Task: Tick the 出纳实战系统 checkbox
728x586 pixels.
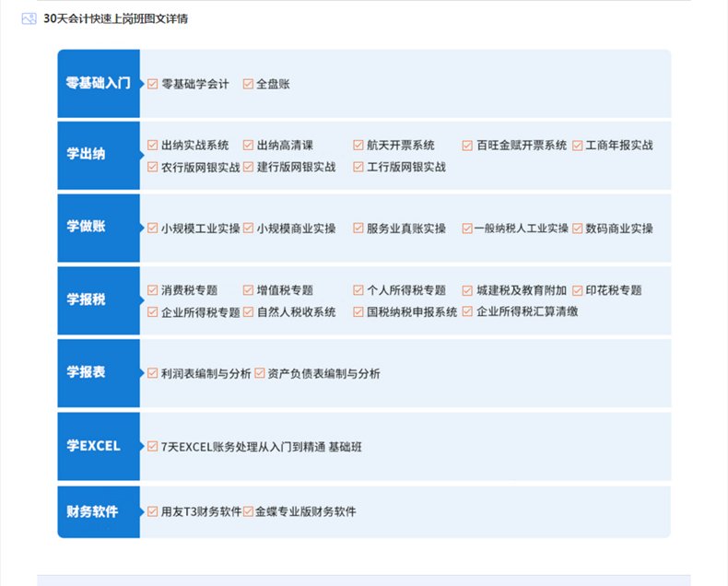Action: point(153,146)
